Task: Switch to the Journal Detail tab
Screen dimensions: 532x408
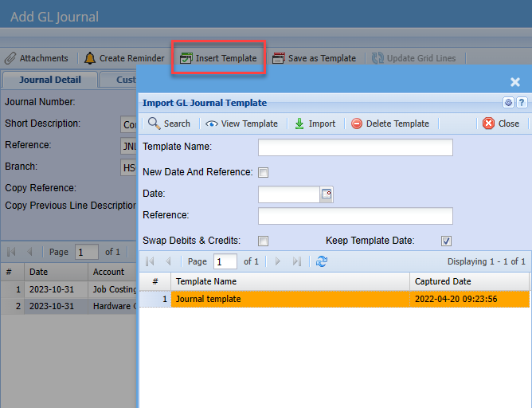Action: tap(50, 80)
